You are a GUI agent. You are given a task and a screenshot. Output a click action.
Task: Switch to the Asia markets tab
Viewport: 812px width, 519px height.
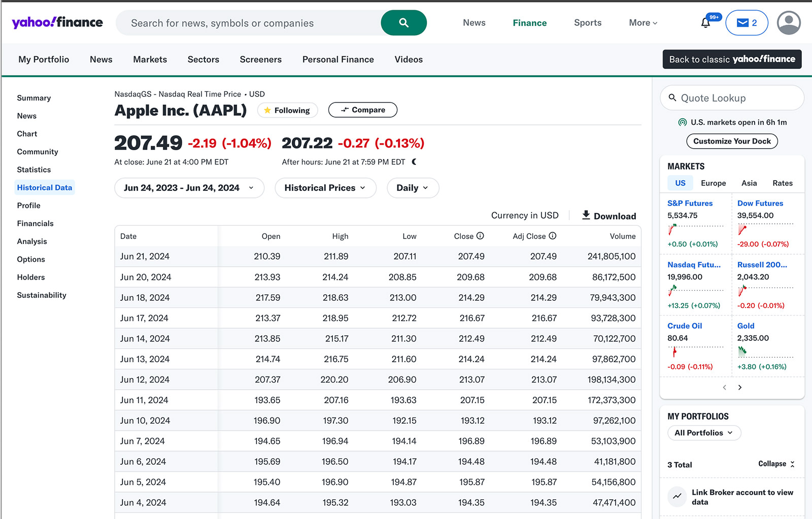click(749, 183)
